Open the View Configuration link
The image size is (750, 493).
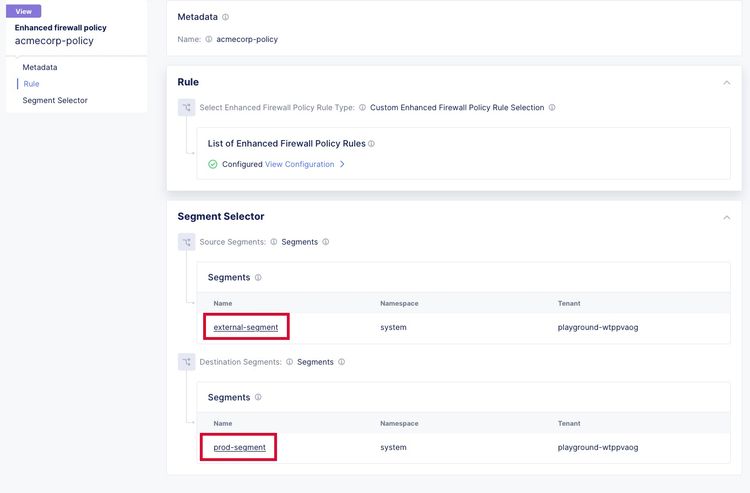click(x=299, y=164)
